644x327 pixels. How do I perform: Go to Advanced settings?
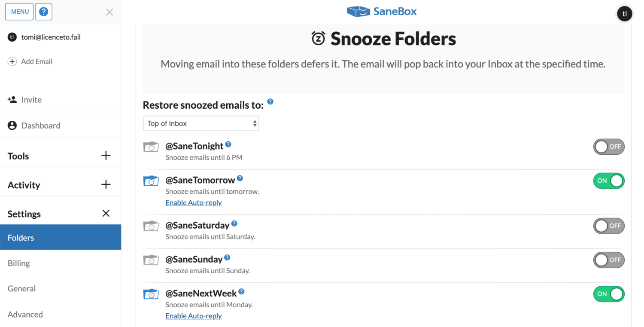(25, 314)
